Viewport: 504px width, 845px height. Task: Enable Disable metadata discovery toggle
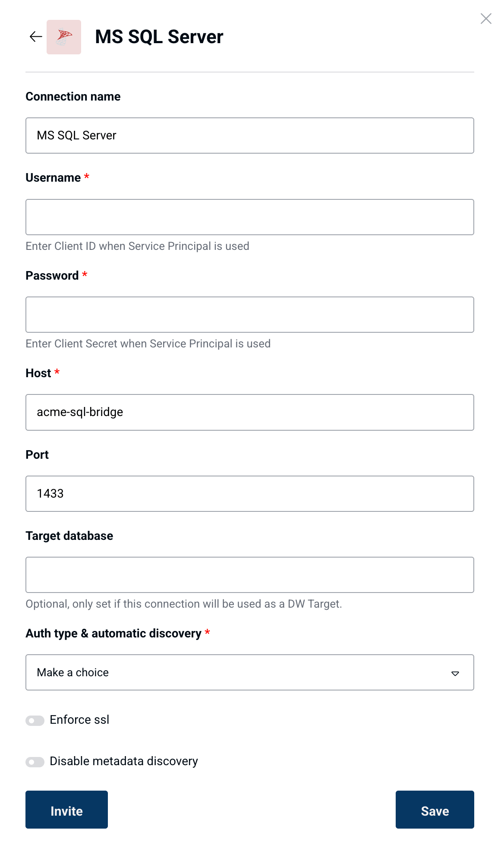(x=35, y=762)
